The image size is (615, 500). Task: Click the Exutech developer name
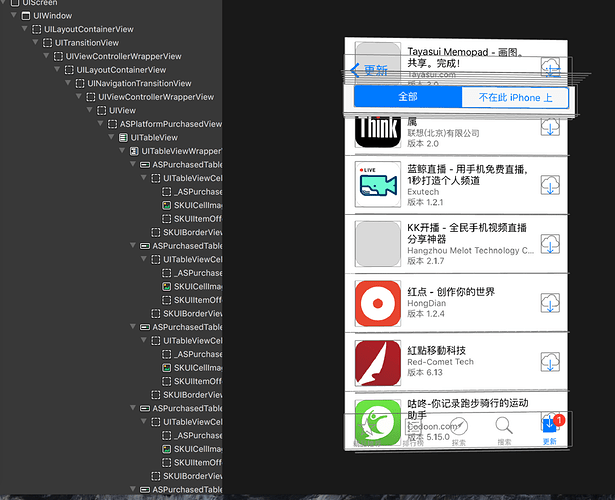click(423, 192)
